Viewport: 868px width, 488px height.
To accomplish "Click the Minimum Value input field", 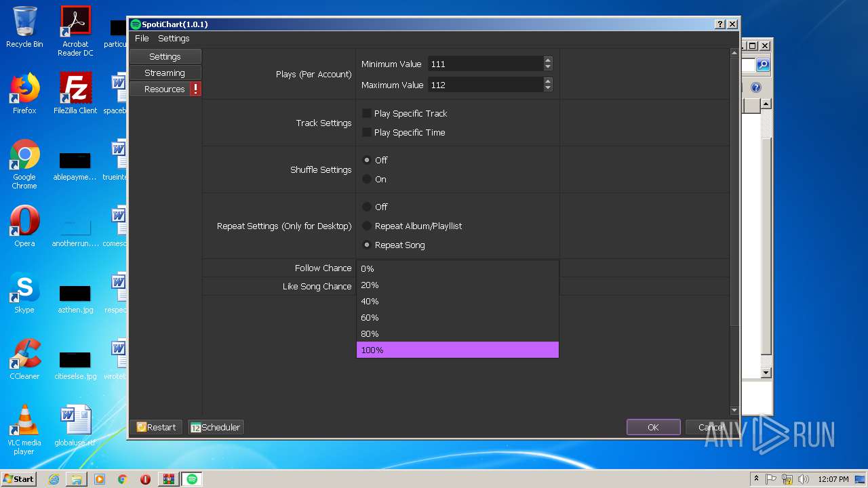I will [x=486, y=64].
